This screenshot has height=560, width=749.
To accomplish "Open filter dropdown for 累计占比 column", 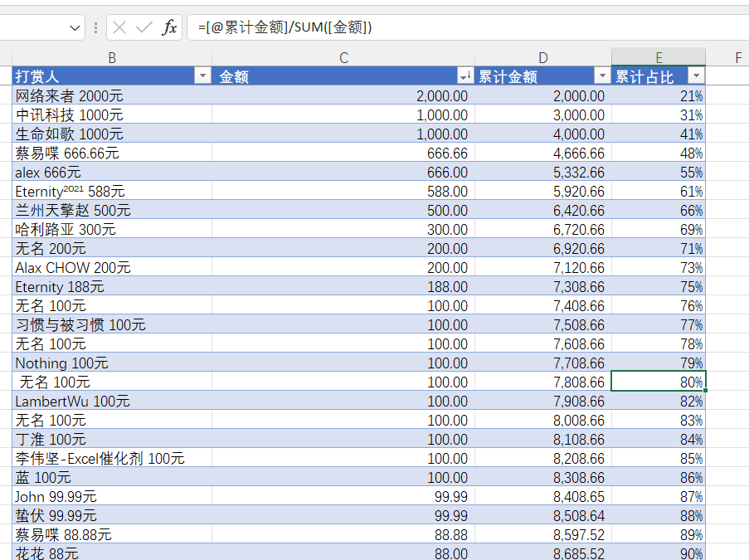I will [696, 75].
